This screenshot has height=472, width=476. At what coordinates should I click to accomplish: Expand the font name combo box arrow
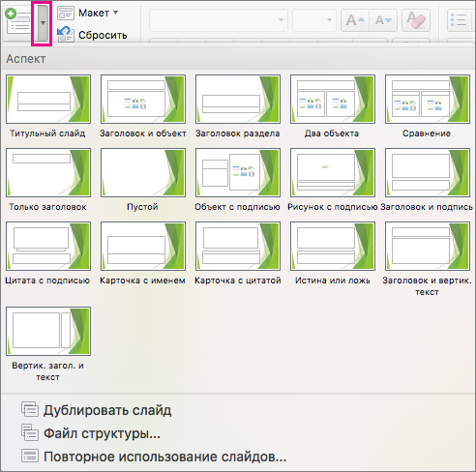click(281, 20)
